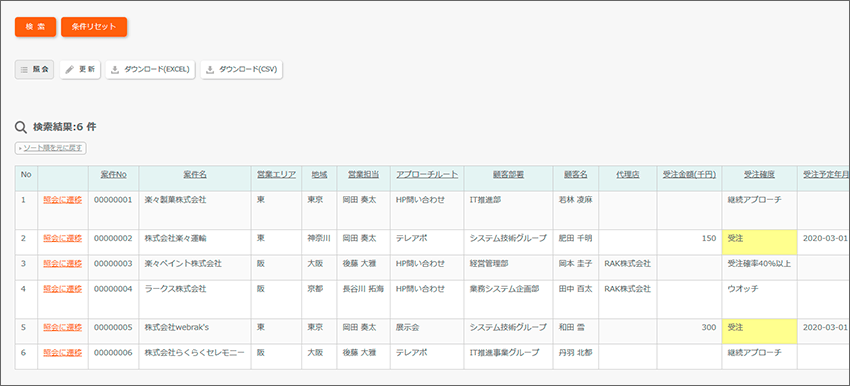
Task: Click the orange 検索 button
Action: (x=35, y=27)
